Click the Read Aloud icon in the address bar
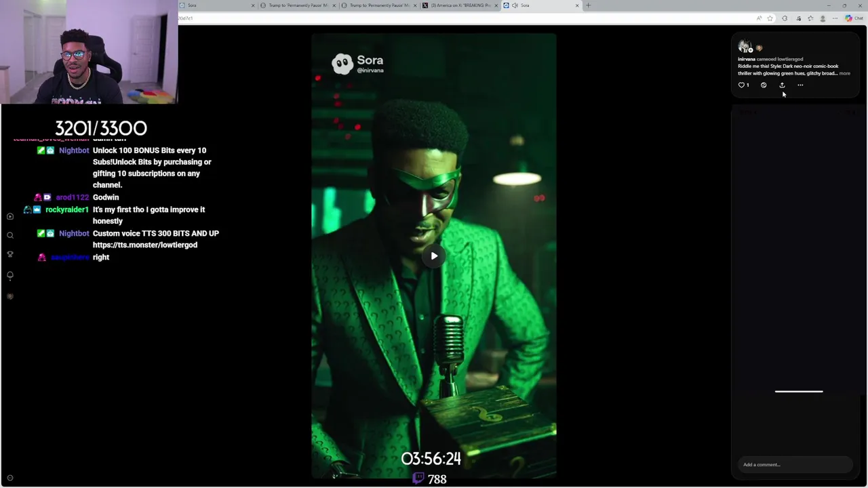The width and height of the screenshot is (868, 488). point(759,18)
